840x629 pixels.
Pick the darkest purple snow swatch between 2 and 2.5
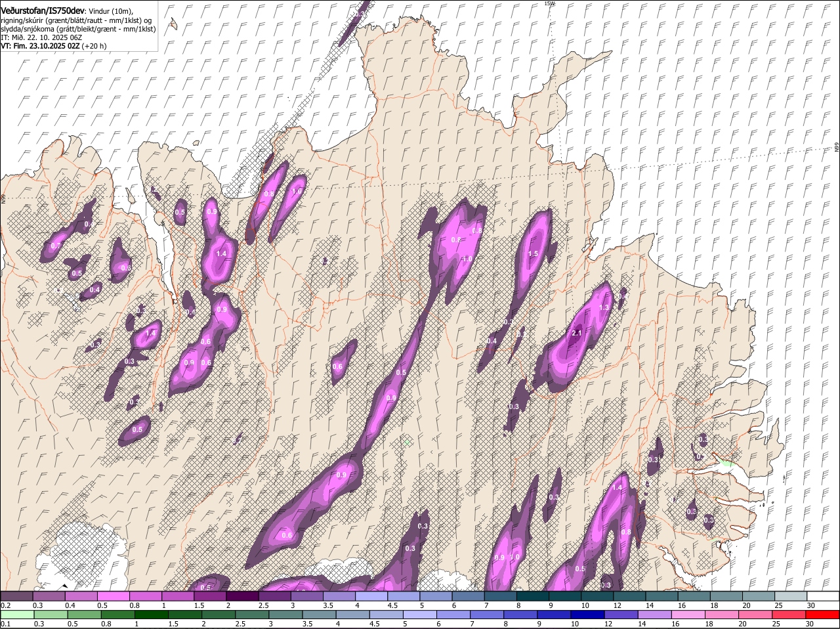coord(243,596)
